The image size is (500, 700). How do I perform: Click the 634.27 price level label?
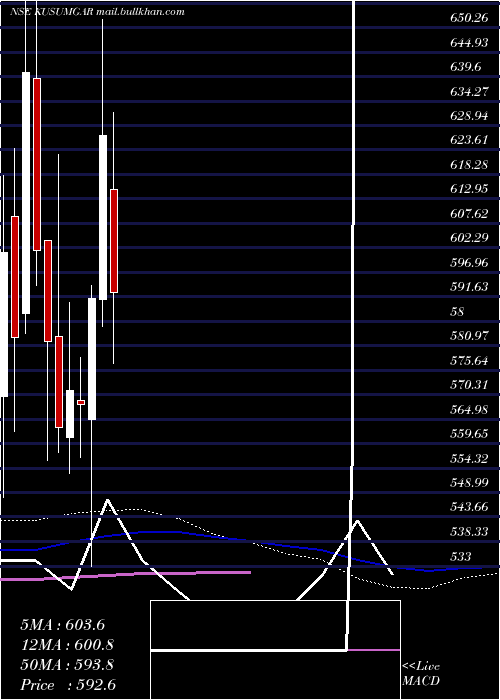469,92
